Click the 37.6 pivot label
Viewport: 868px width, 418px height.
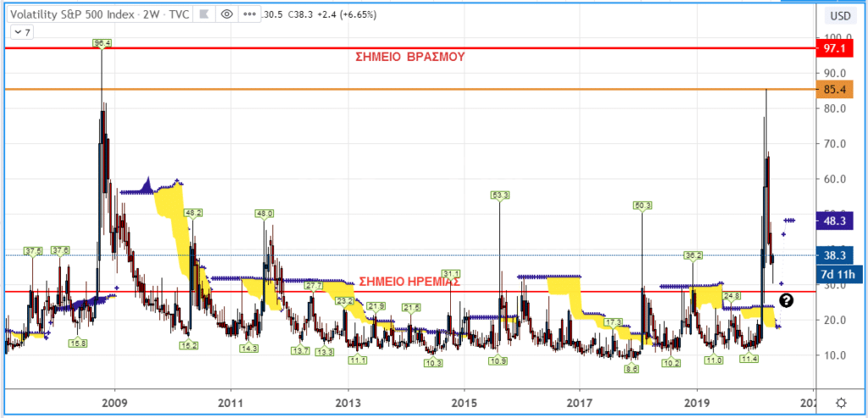click(x=60, y=250)
